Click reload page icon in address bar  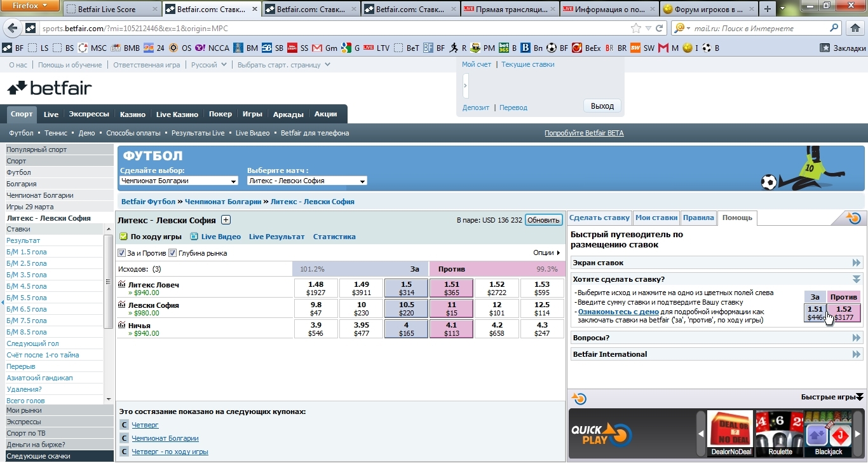click(659, 28)
